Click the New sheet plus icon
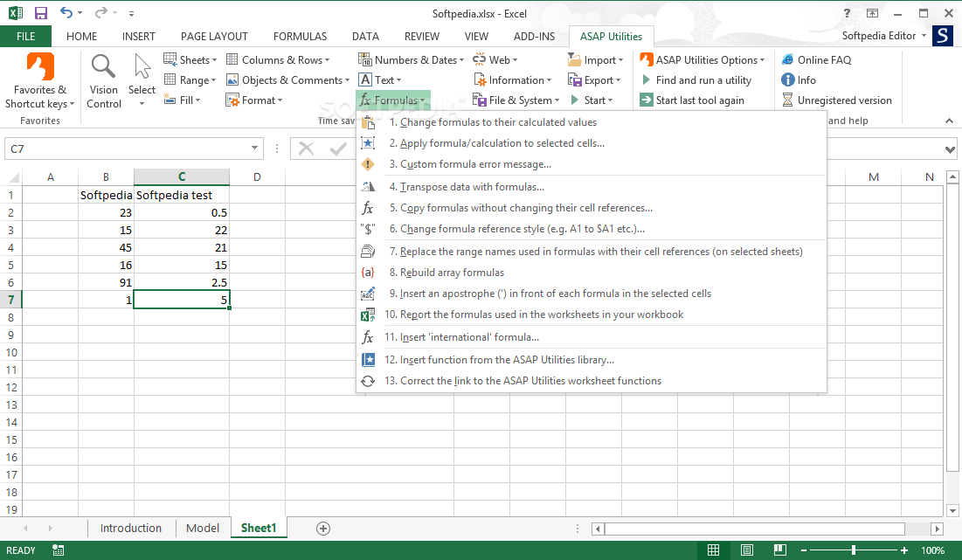The width and height of the screenshot is (962, 560). pyautogui.click(x=322, y=528)
